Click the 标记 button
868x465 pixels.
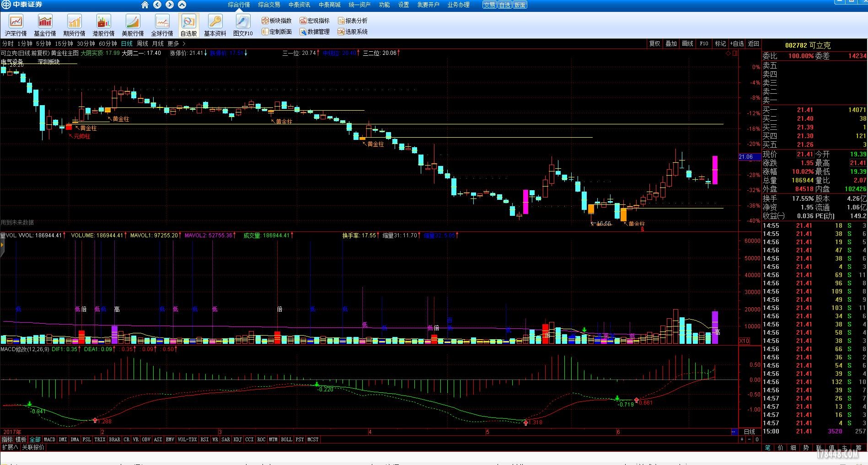coord(720,43)
